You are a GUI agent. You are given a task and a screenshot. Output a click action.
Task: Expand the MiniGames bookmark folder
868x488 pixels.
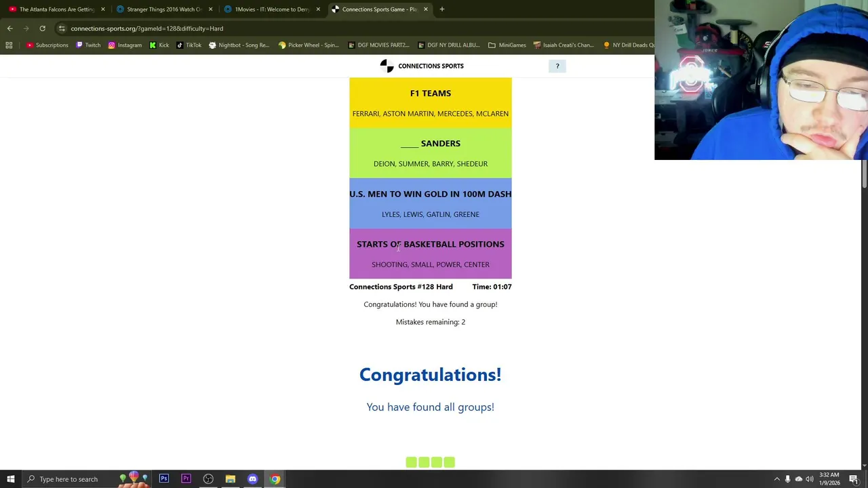(x=507, y=45)
